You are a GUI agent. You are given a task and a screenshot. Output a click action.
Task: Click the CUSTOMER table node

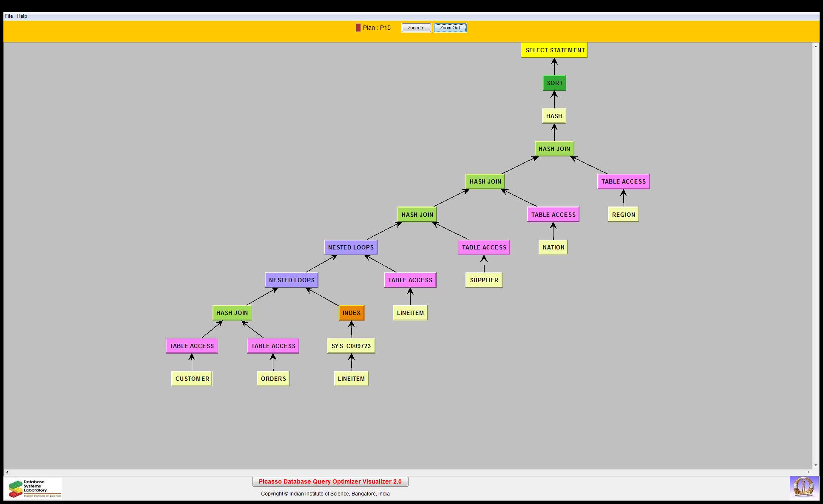[x=192, y=379]
